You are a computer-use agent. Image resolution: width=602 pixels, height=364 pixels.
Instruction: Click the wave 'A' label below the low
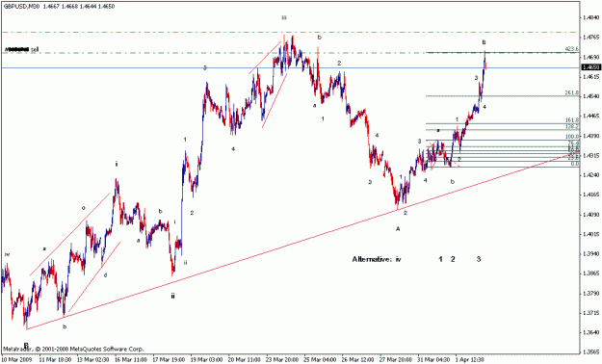[x=398, y=229]
